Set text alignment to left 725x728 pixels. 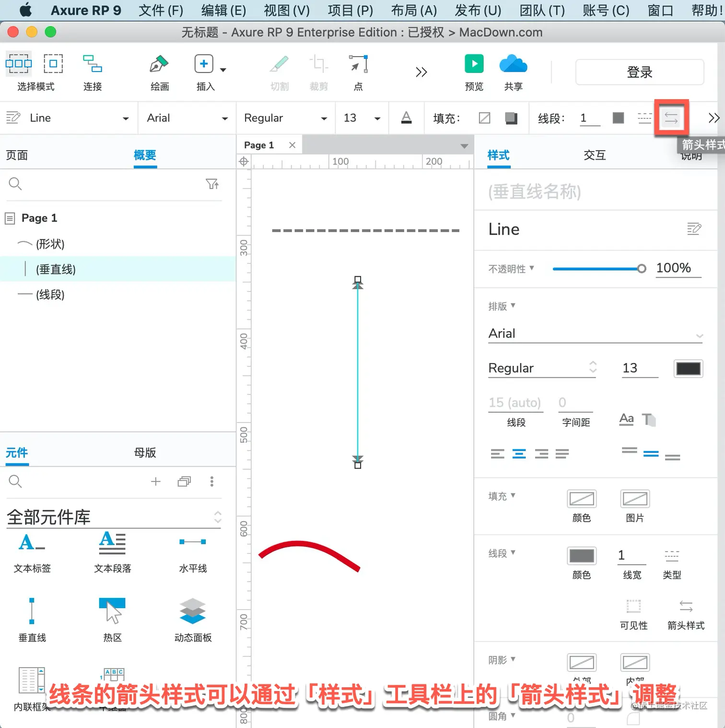[x=498, y=454]
